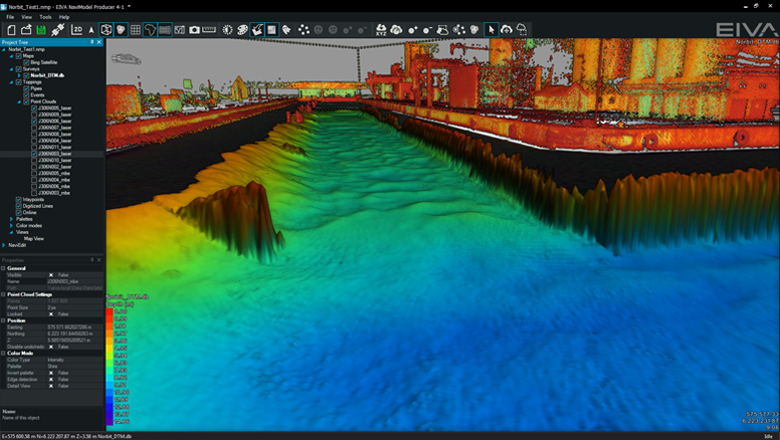Open the Help menu
Viewport: 780px width, 440px height.
64,17
